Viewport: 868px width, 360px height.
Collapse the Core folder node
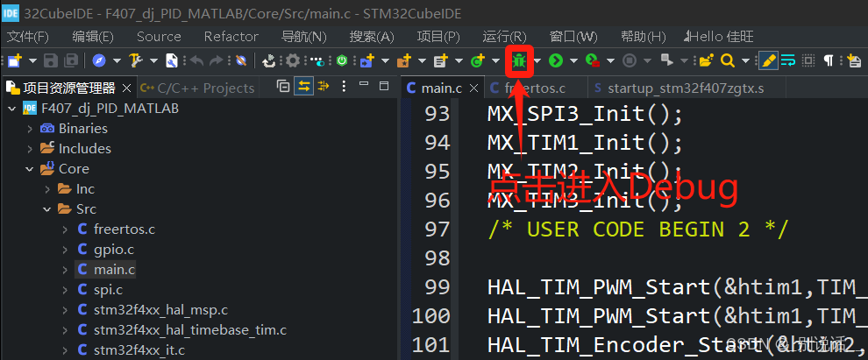point(29,169)
